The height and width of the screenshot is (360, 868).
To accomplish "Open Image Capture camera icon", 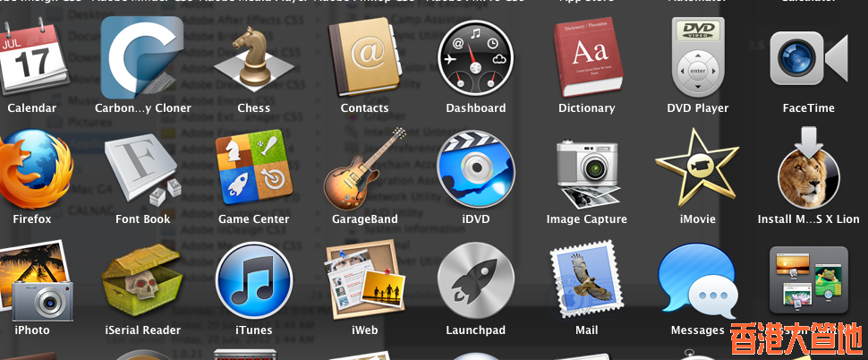I will (x=587, y=174).
